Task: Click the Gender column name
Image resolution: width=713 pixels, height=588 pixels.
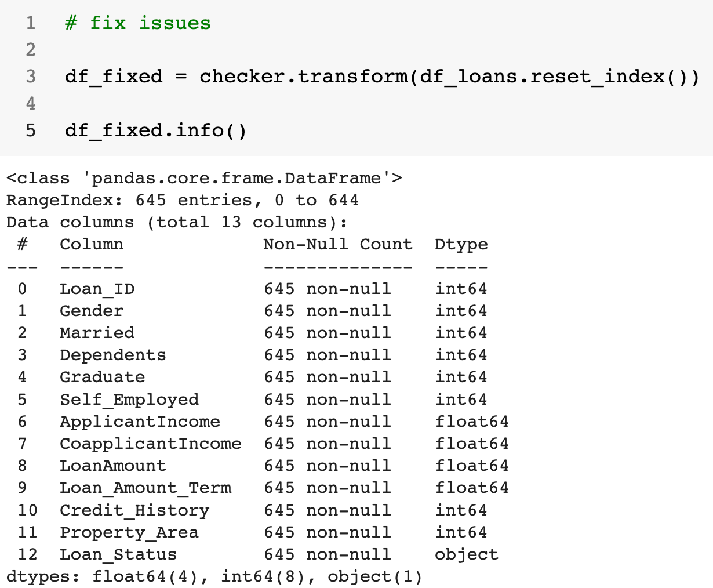Action: point(92,311)
